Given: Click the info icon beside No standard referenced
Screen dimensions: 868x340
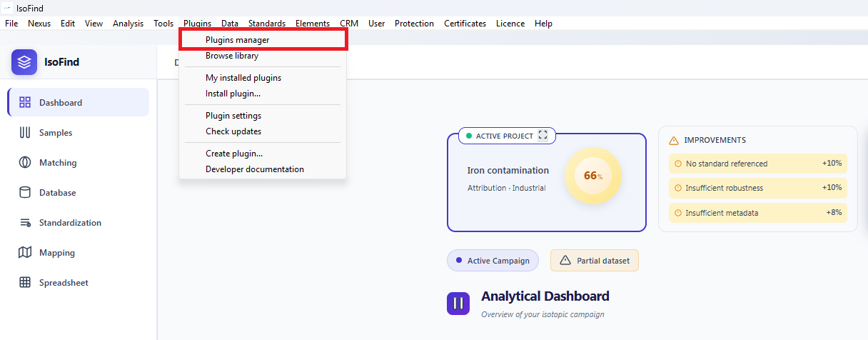Looking at the screenshot, I should [x=678, y=164].
